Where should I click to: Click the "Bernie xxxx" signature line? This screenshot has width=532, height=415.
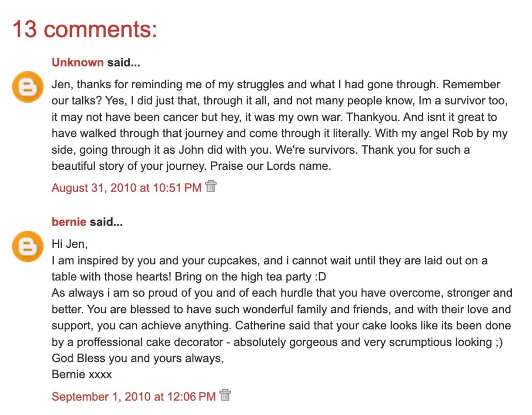tap(82, 375)
